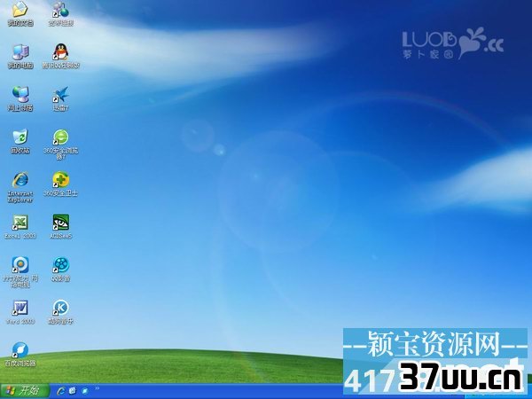Open the My Documents folder icon
Viewport: 532px width, 399px height.
[x=20, y=10]
